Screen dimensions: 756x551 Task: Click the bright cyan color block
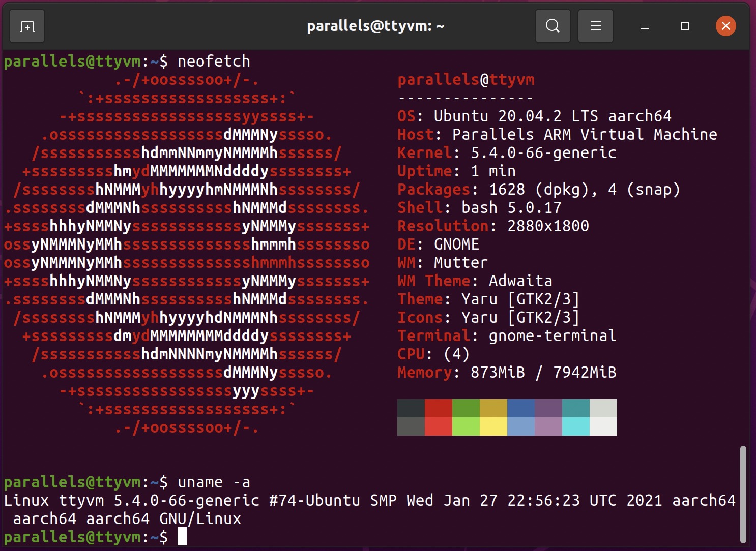576,426
